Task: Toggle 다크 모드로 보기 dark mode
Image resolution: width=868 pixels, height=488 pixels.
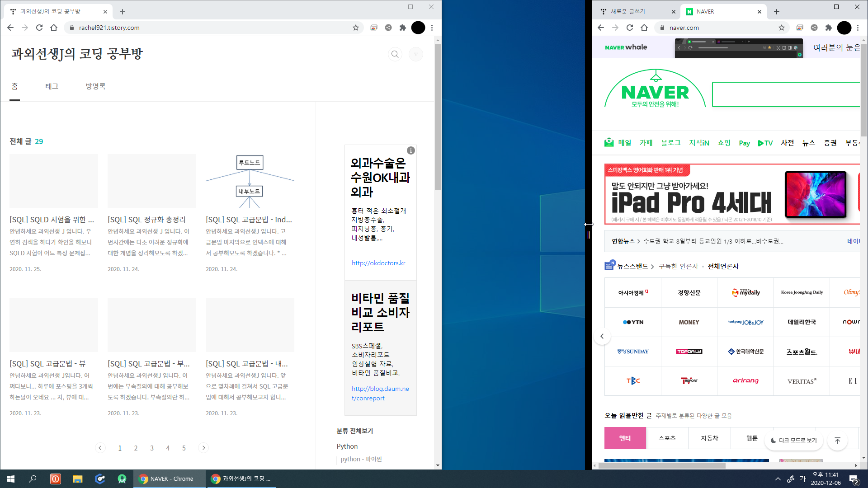Action: 794,440
